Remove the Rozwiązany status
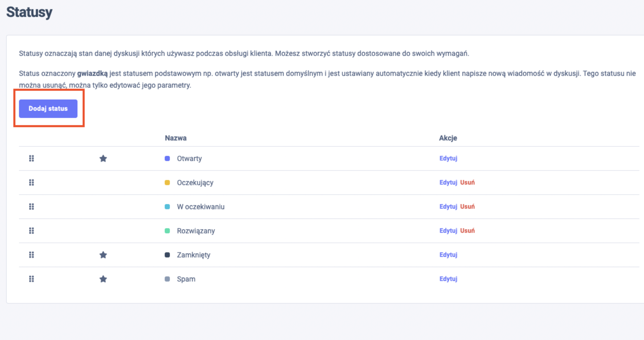 467,231
